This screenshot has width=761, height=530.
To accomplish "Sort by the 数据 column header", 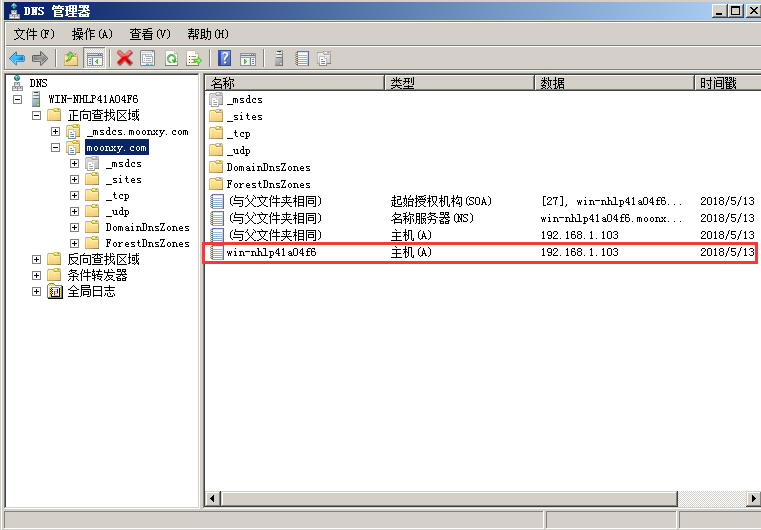I will click(614, 83).
